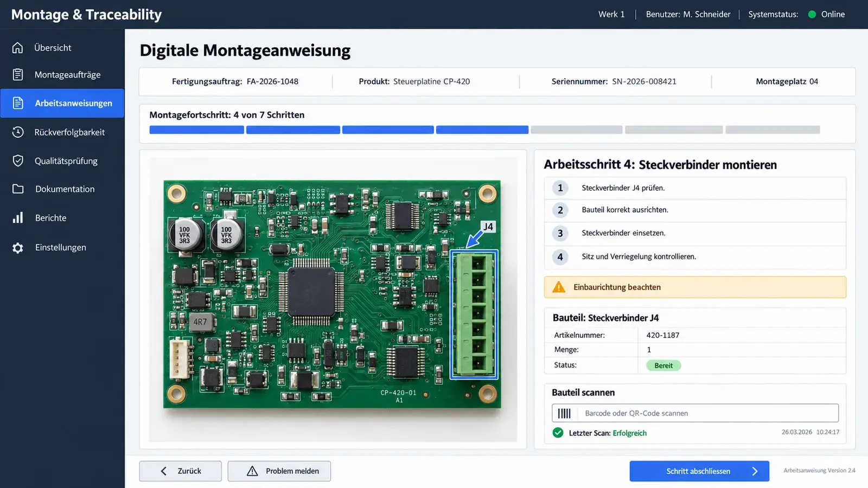Click the Zurück button

[180, 471]
